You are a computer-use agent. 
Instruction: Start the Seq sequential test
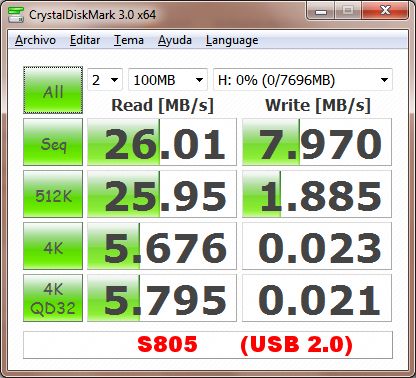click(53, 142)
